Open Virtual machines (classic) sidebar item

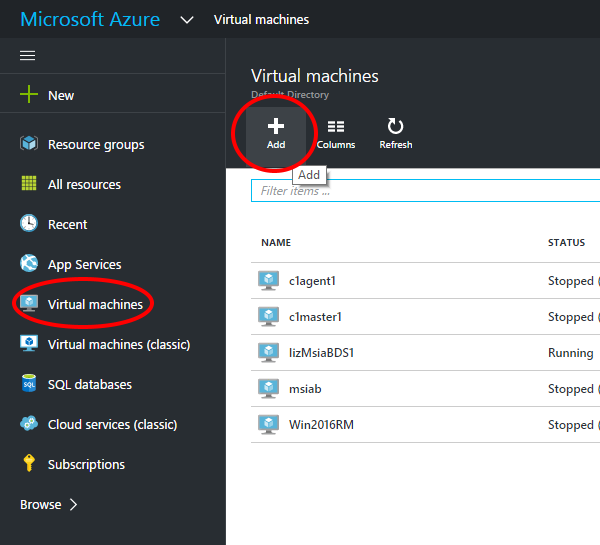pos(118,344)
